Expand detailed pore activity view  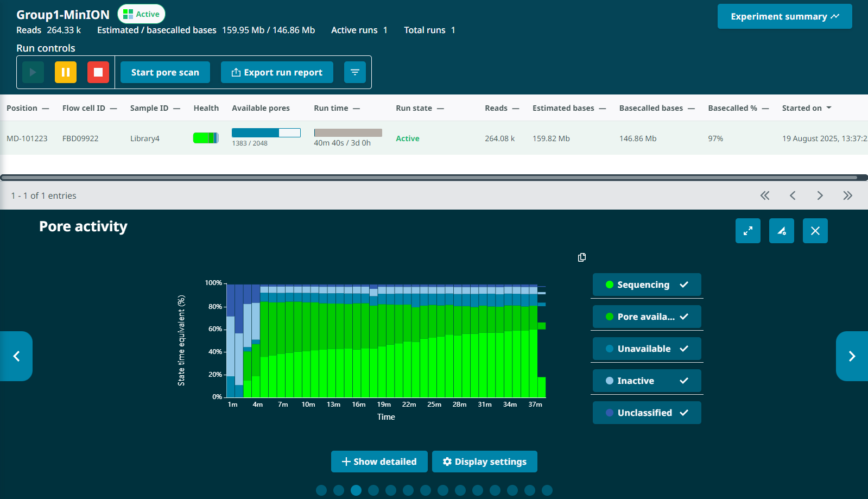pos(379,462)
